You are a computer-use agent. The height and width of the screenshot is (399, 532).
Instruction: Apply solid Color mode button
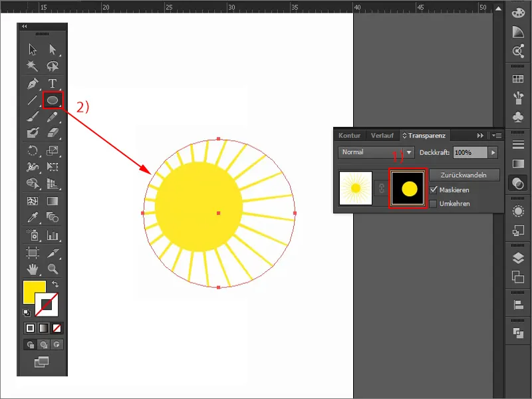click(30, 328)
